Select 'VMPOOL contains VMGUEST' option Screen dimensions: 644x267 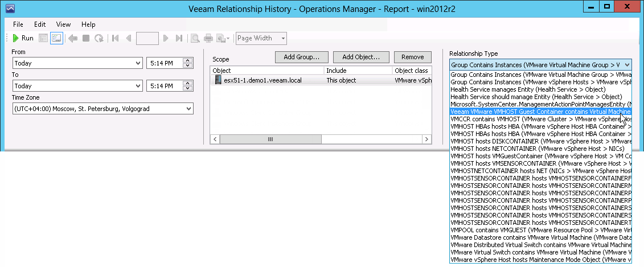tap(540, 230)
